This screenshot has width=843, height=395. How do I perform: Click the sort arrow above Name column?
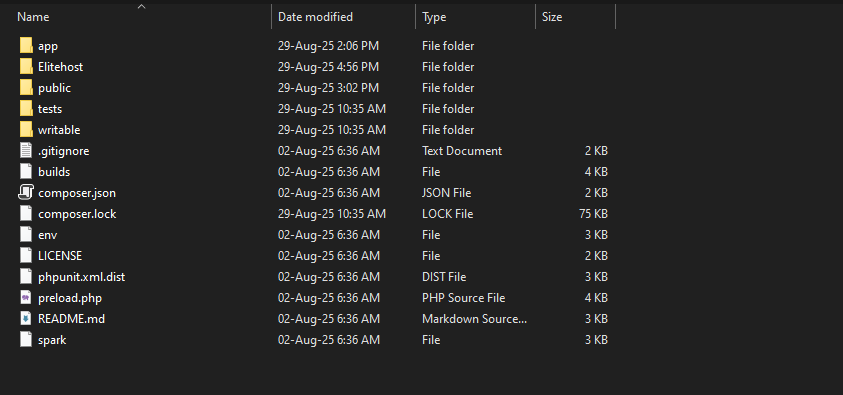click(141, 6)
